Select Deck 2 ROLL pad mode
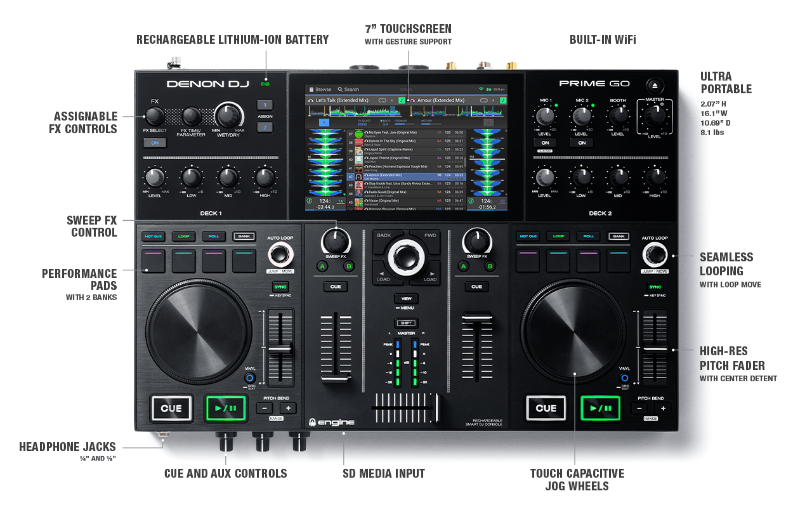Viewport: 812px width, 517px height. (588, 236)
